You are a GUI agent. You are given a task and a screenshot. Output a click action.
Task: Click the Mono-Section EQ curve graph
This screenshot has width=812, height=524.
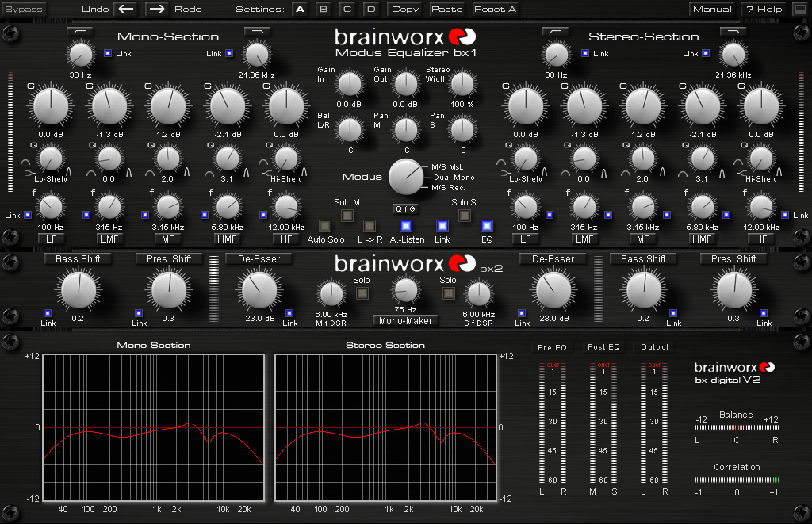[x=154, y=428]
